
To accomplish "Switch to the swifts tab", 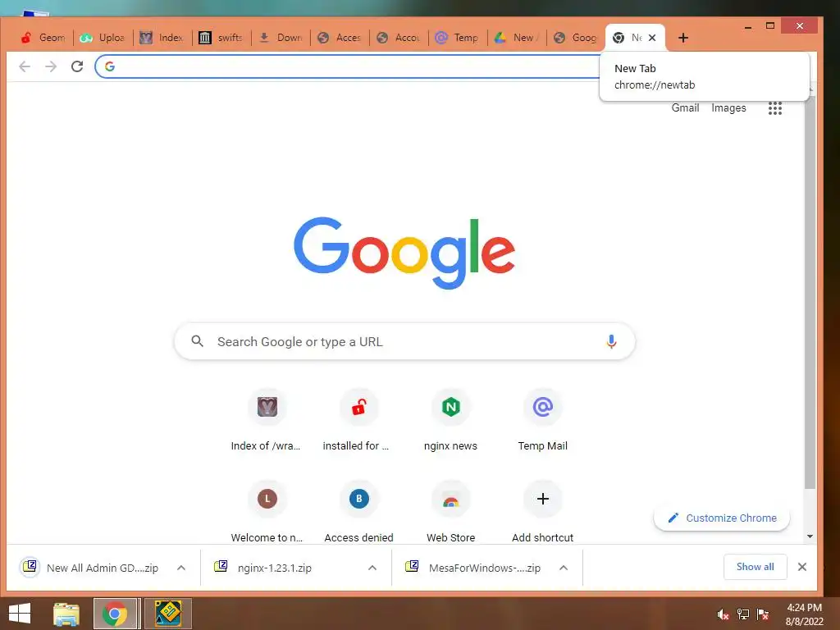I will coord(220,38).
